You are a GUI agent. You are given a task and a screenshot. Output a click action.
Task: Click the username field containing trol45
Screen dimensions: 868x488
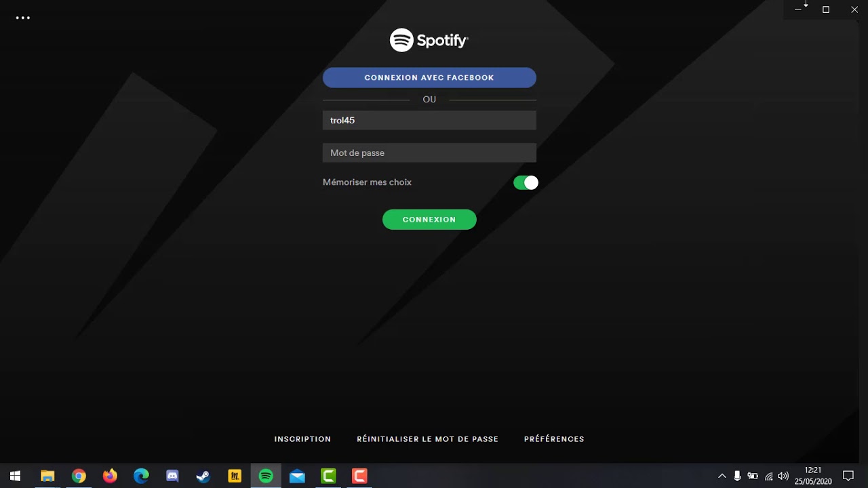[429, 120]
